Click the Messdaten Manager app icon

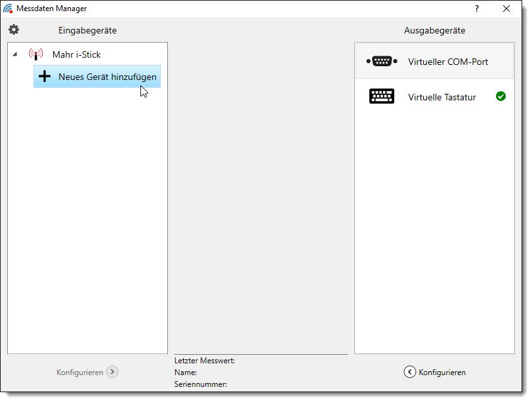click(x=8, y=9)
